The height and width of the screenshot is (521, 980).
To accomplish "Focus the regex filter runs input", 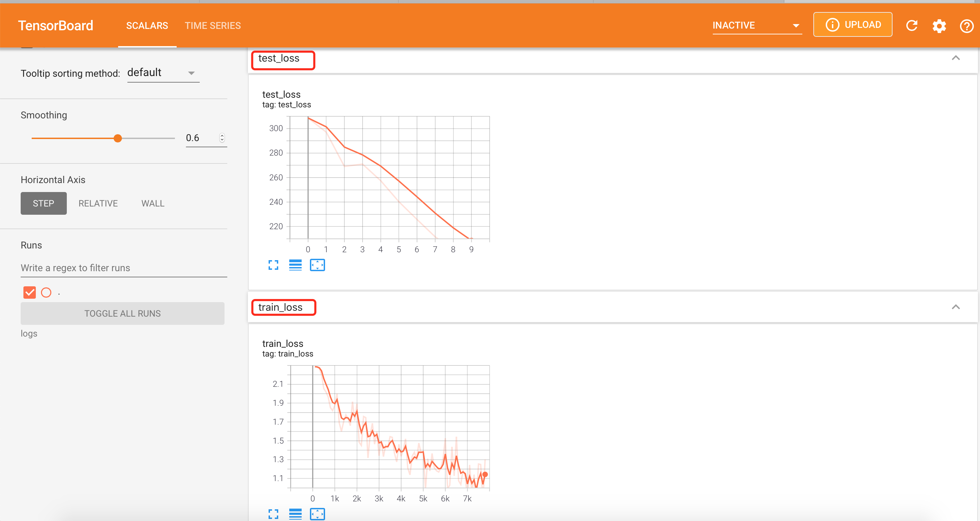I will (124, 268).
